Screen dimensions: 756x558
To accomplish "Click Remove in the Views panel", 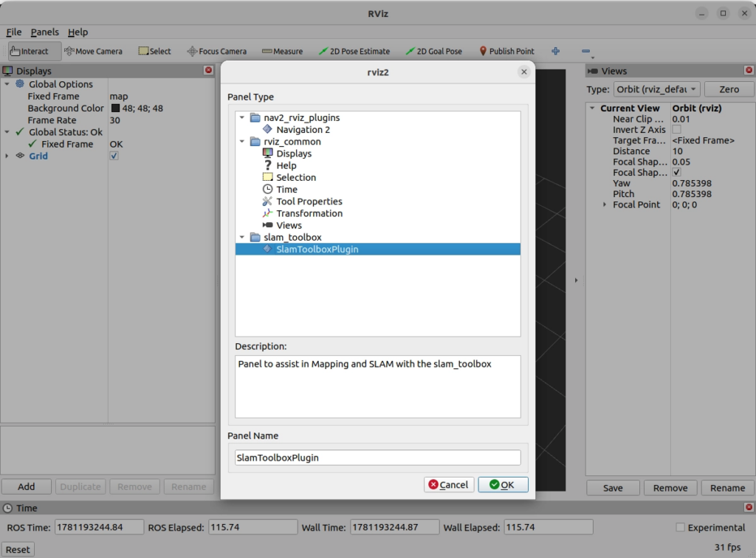I will (x=670, y=488).
